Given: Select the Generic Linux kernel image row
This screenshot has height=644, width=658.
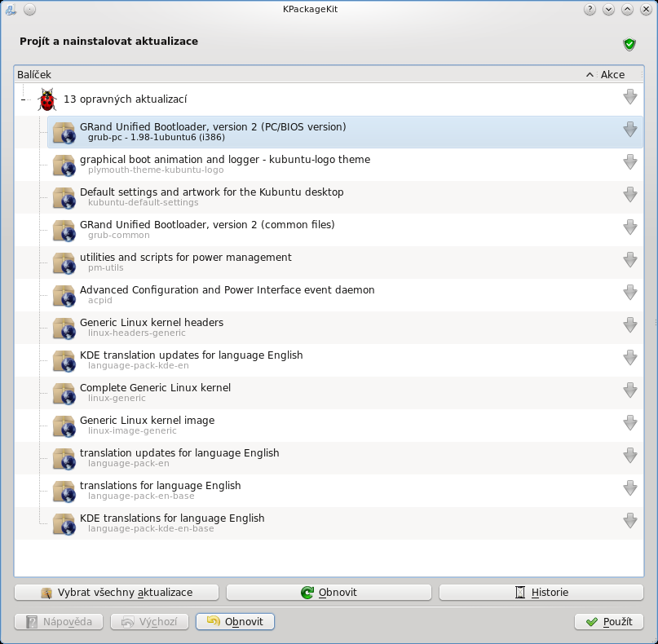Looking at the screenshot, I should click(x=345, y=426).
